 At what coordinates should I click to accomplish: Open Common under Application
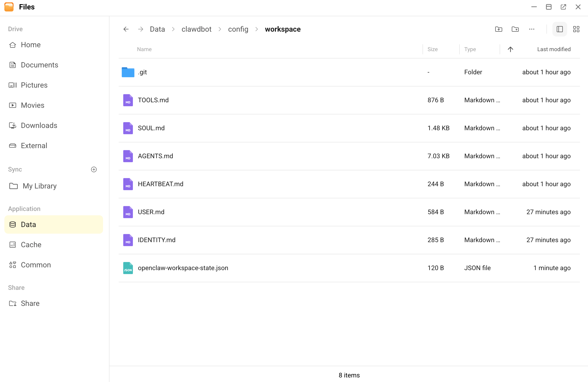[54, 265]
